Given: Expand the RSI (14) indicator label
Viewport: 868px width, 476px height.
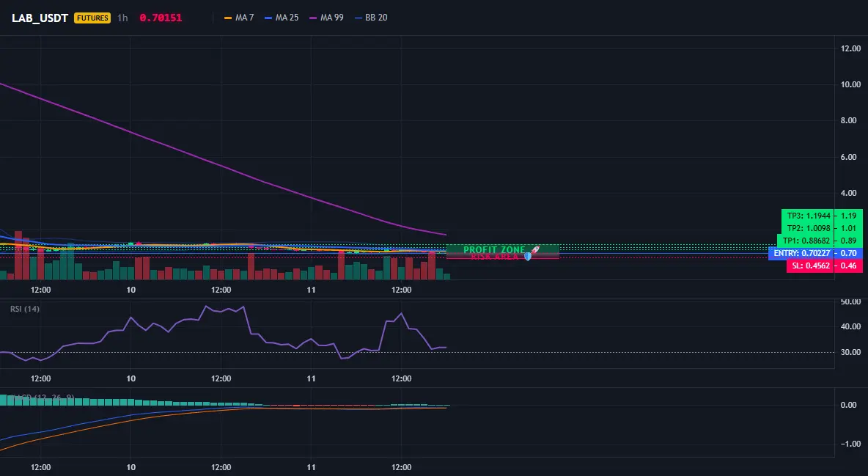Looking at the screenshot, I should click(x=25, y=309).
